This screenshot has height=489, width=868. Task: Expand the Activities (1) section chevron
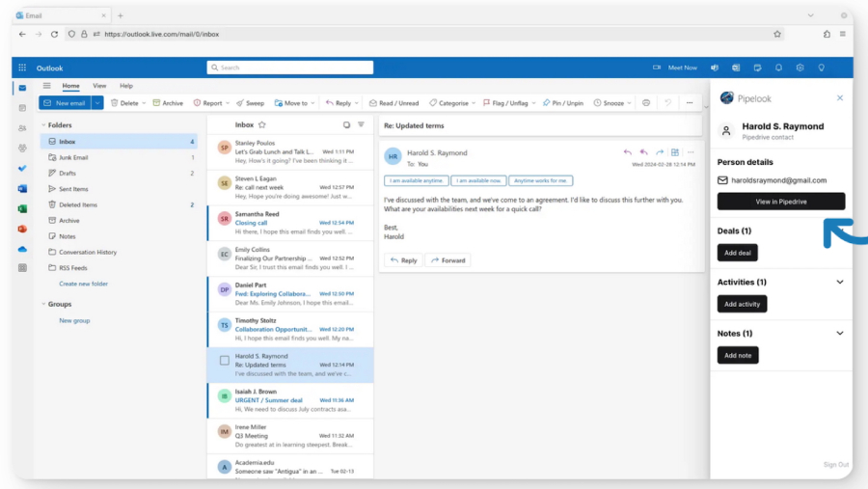pos(840,282)
